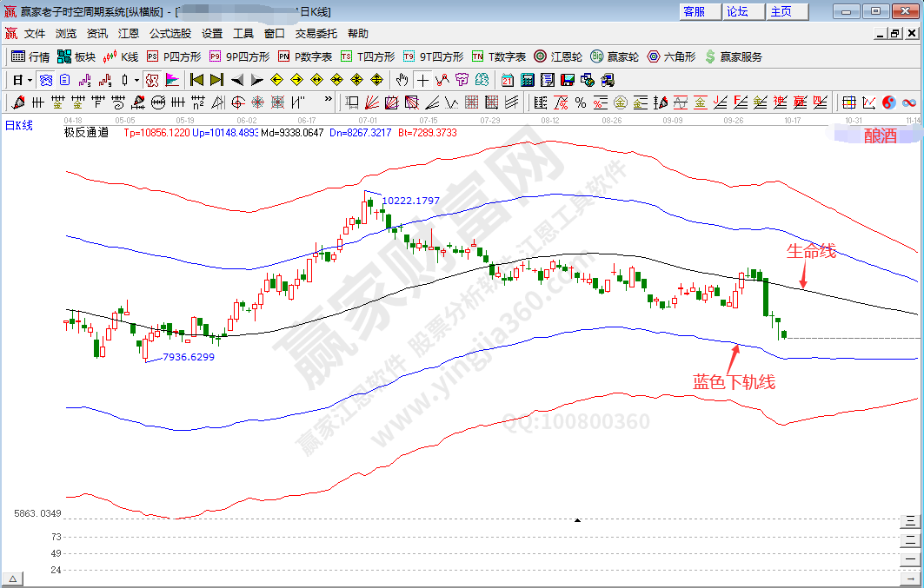The height and width of the screenshot is (588, 924).
Task: Open the 行情 market quotes view
Action: point(30,56)
